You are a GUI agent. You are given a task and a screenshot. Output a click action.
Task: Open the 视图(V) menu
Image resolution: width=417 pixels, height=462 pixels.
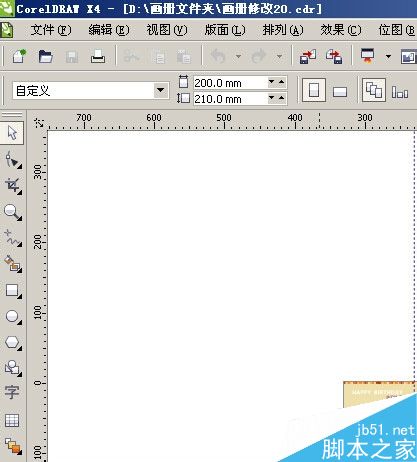click(x=167, y=30)
